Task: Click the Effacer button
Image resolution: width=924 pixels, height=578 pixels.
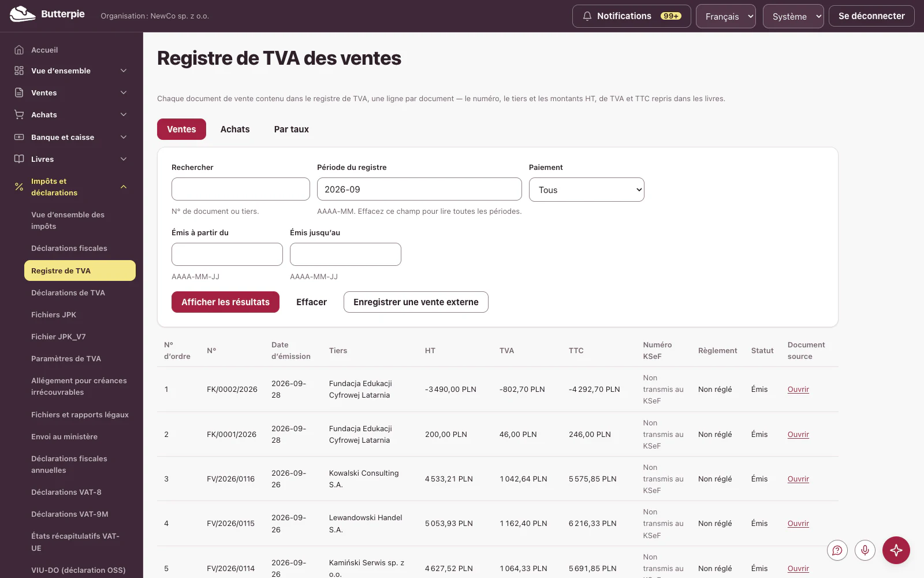Action: click(311, 302)
